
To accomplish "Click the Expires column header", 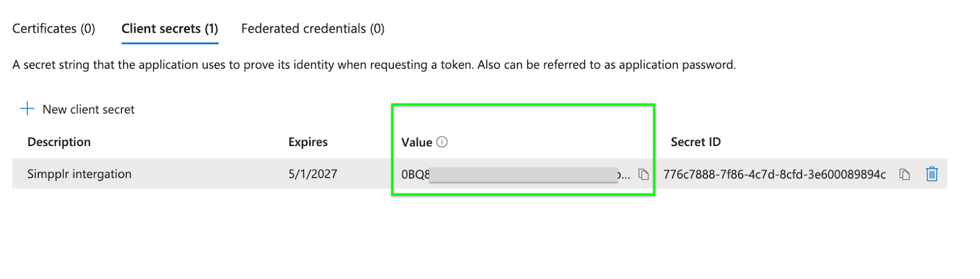I will (x=308, y=142).
